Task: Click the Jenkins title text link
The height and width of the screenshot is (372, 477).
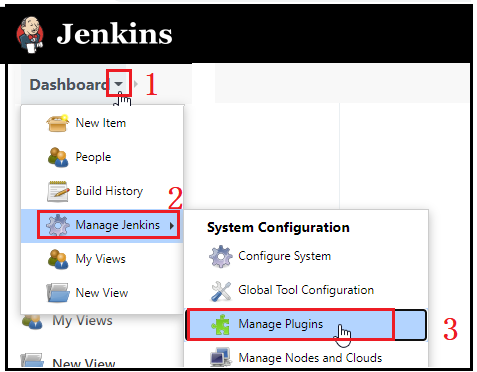Action: pyautogui.click(x=114, y=34)
